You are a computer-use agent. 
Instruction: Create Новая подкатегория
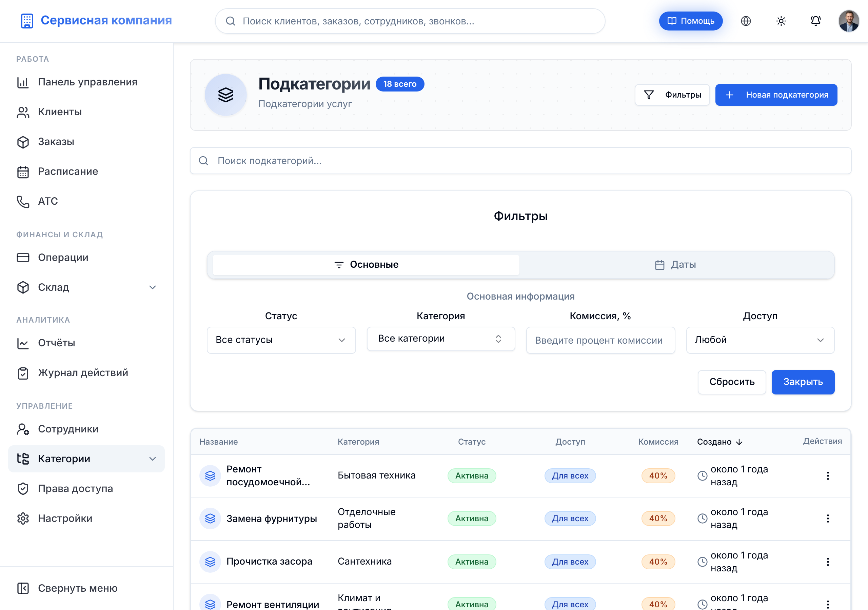pos(776,95)
